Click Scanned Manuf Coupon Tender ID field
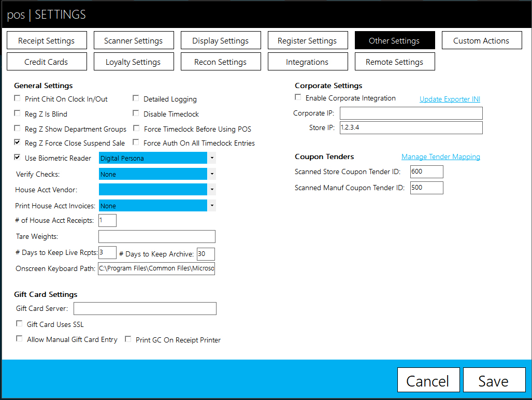The height and width of the screenshot is (400, 532). point(426,188)
